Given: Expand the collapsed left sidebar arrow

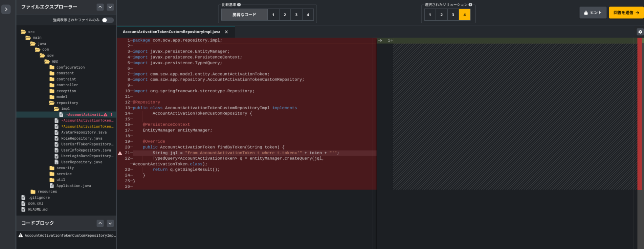Looking at the screenshot, I should 6,9.
